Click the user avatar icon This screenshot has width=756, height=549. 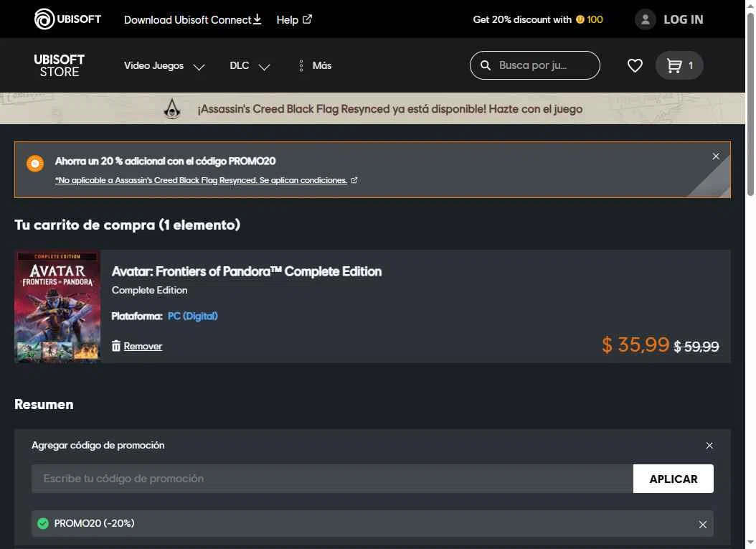coord(645,20)
